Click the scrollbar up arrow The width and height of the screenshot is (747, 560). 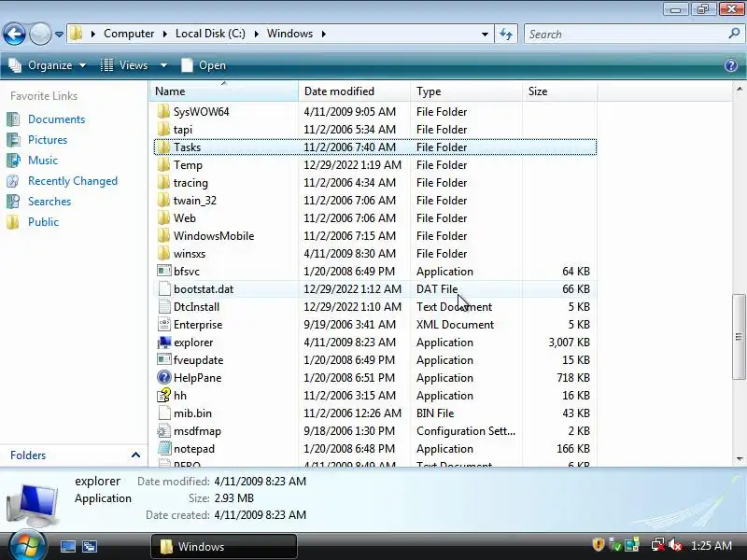tap(739, 89)
